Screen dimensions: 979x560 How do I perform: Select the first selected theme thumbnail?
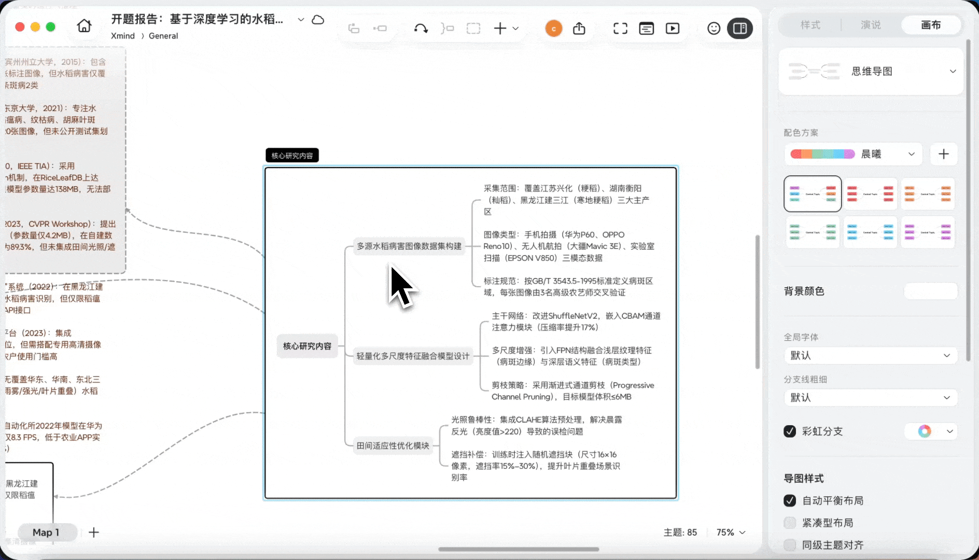coord(813,194)
